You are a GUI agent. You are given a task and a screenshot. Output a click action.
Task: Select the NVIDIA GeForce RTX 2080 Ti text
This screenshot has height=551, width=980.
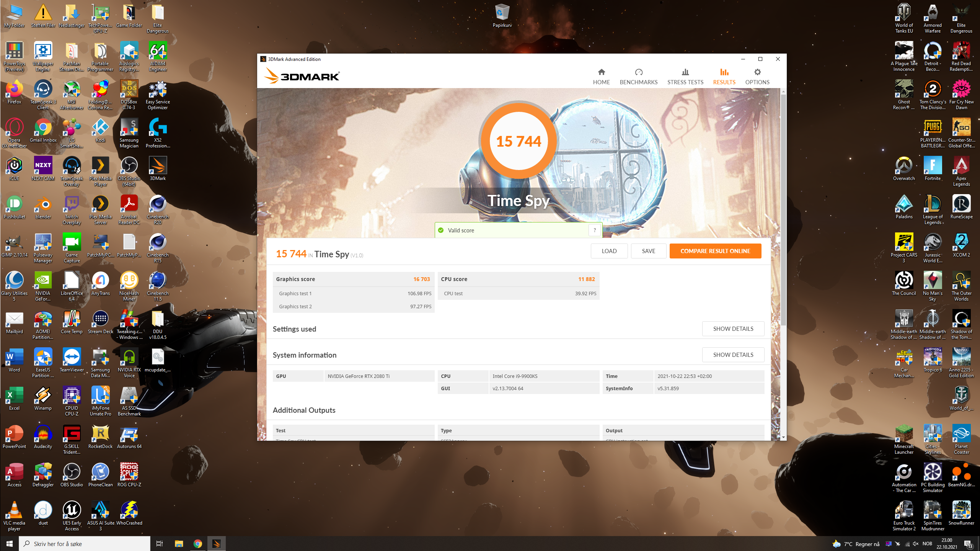(359, 376)
